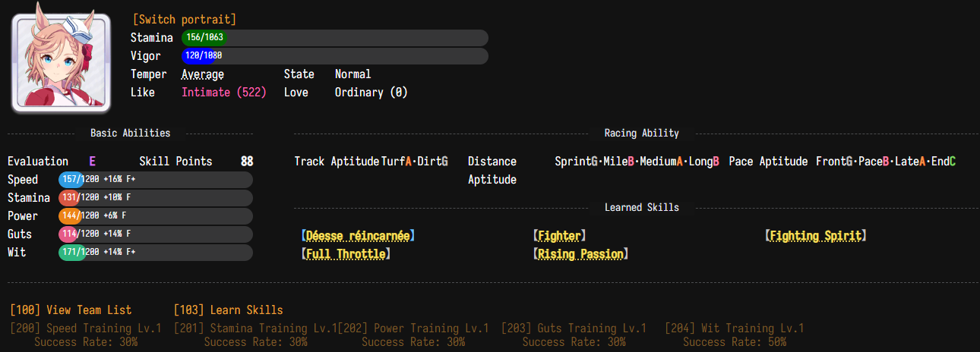
Task: Click the Stamina 131/1200 stat bar
Action: (x=156, y=198)
